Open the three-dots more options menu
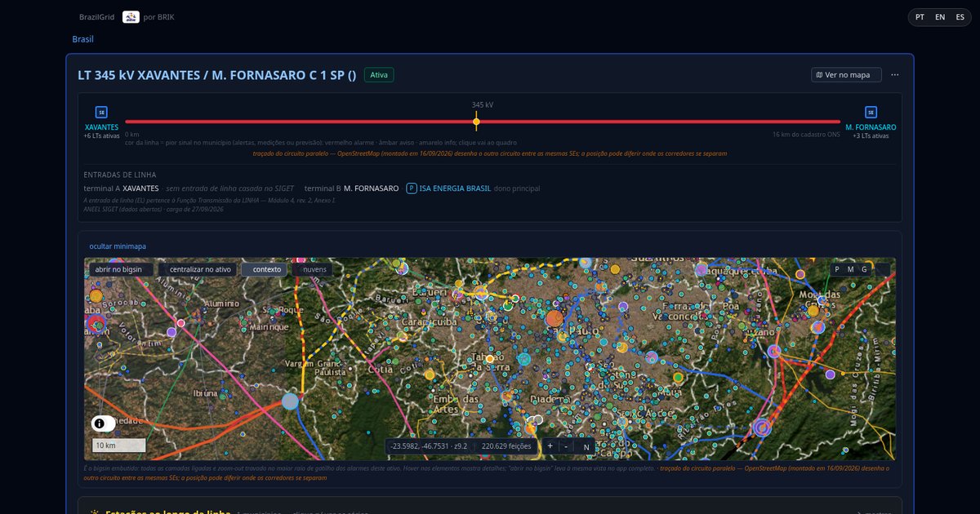Viewport: 980px width, 514px height. coord(895,75)
